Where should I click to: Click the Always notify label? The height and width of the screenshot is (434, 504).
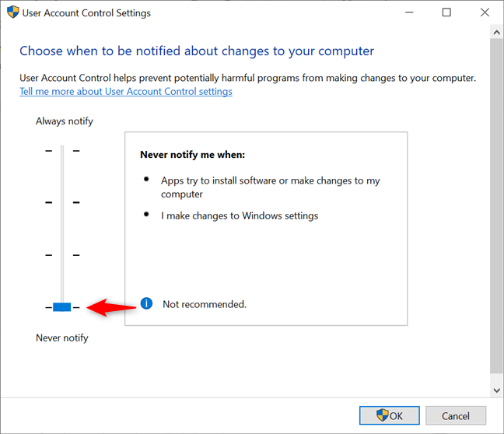pos(65,121)
